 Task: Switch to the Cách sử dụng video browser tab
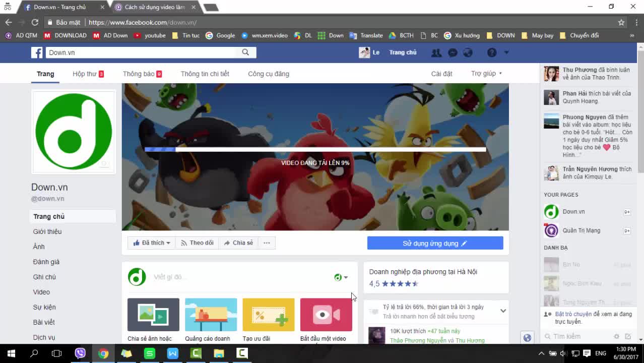(x=154, y=7)
